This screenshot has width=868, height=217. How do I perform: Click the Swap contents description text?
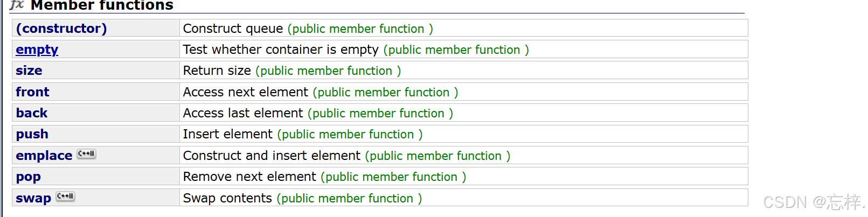click(x=227, y=198)
